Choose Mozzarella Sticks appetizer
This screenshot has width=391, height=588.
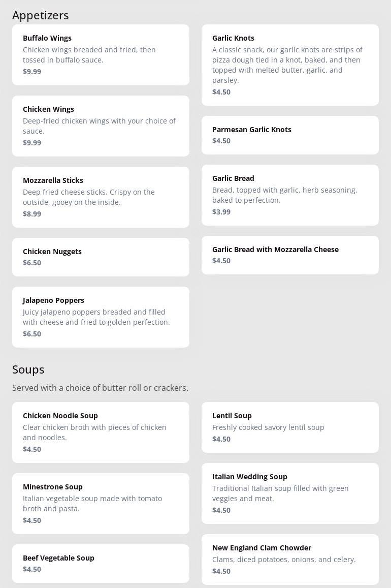pos(101,197)
